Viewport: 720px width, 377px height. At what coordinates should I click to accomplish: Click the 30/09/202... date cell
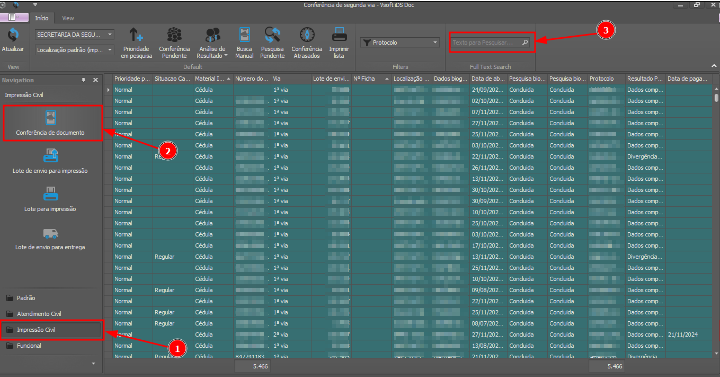488,201
